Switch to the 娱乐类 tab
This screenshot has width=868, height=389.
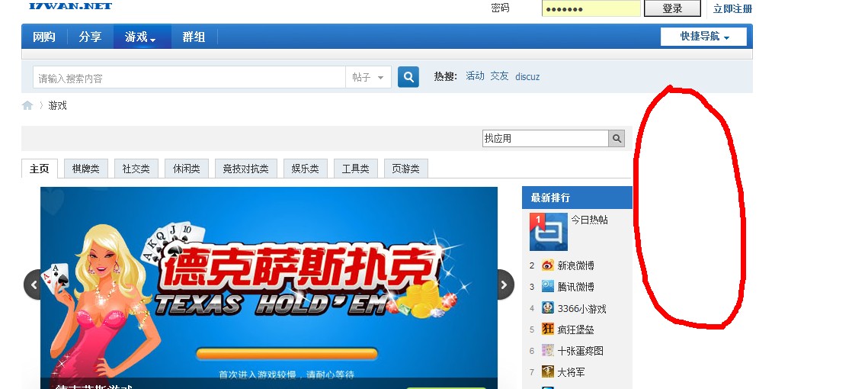pyautogui.click(x=306, y=169)
